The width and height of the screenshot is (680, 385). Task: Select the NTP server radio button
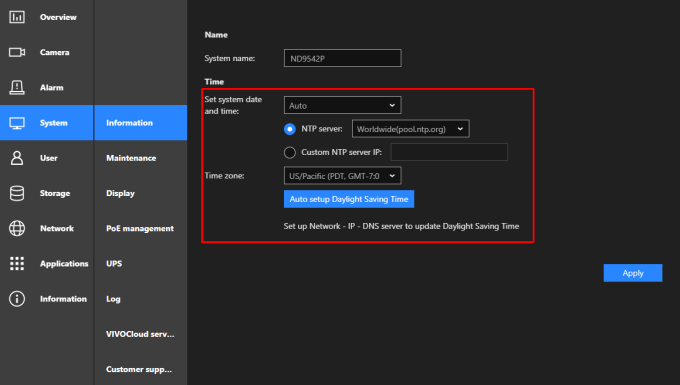(x=290, y=129)
